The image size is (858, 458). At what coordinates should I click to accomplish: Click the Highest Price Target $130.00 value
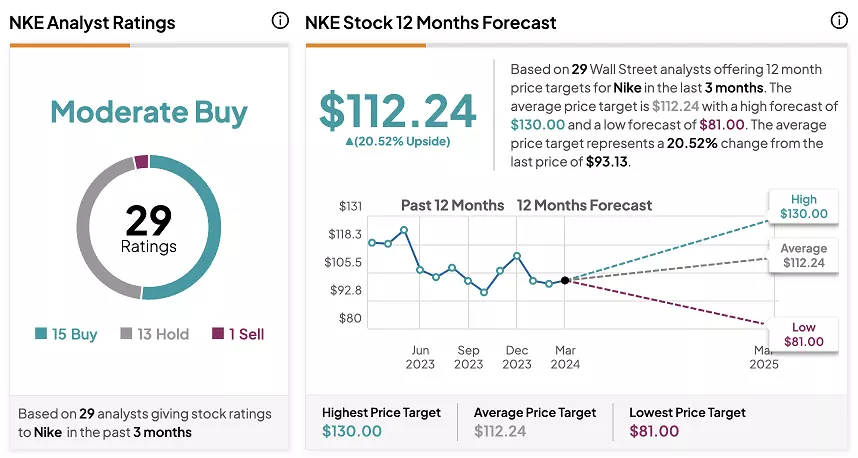tap(352, 431)
